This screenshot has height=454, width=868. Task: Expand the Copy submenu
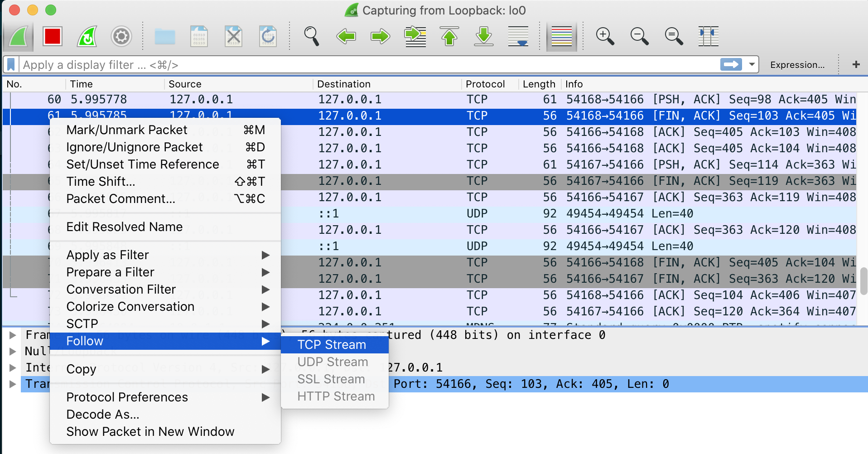click(x=165, y=369)
